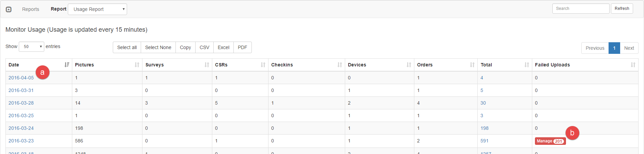The width and height of the screenshot is (644, 154).
Task: Click the Checkins column sort icon
Action: pos(340,65)
